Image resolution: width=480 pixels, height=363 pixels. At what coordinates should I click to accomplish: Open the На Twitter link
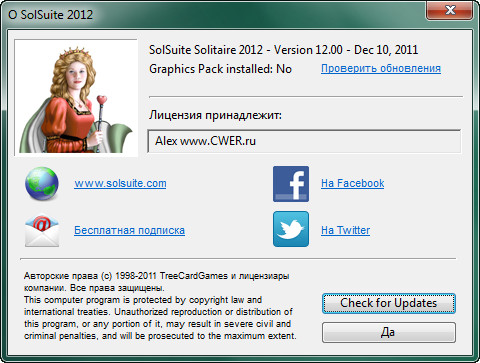click(345, 230)
